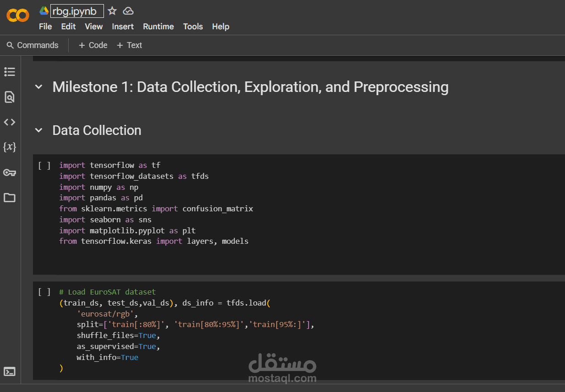Star the rbg.ipynb notebook
The height and width of the screenshot is (392, 565).
click(112, 11)
